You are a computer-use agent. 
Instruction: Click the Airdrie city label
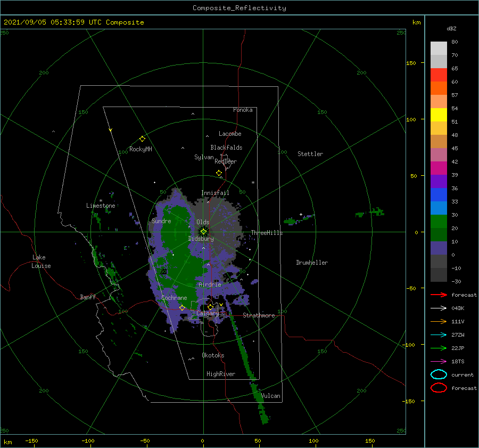[210, 284]
